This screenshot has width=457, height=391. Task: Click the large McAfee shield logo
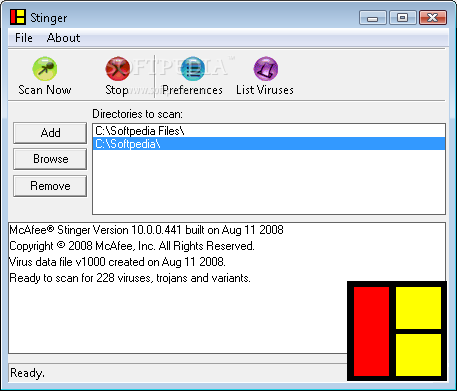[x=397, y=331]
